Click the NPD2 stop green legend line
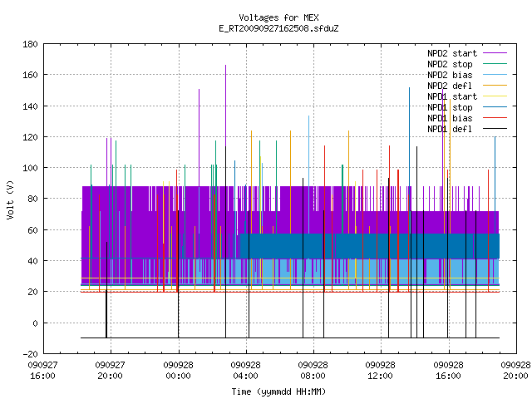The image size is (532, 399). click(495, 64)
